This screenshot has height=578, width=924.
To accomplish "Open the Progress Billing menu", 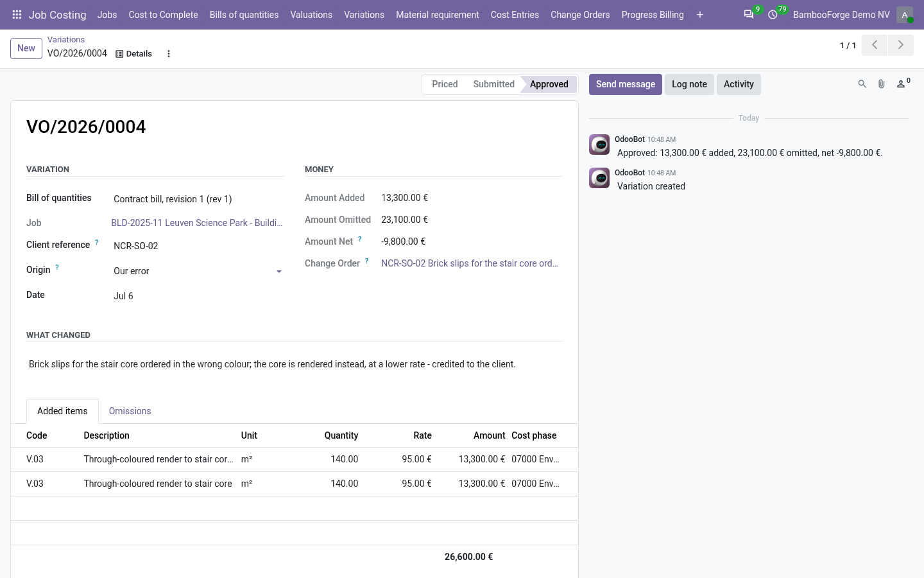I will 653,15.
